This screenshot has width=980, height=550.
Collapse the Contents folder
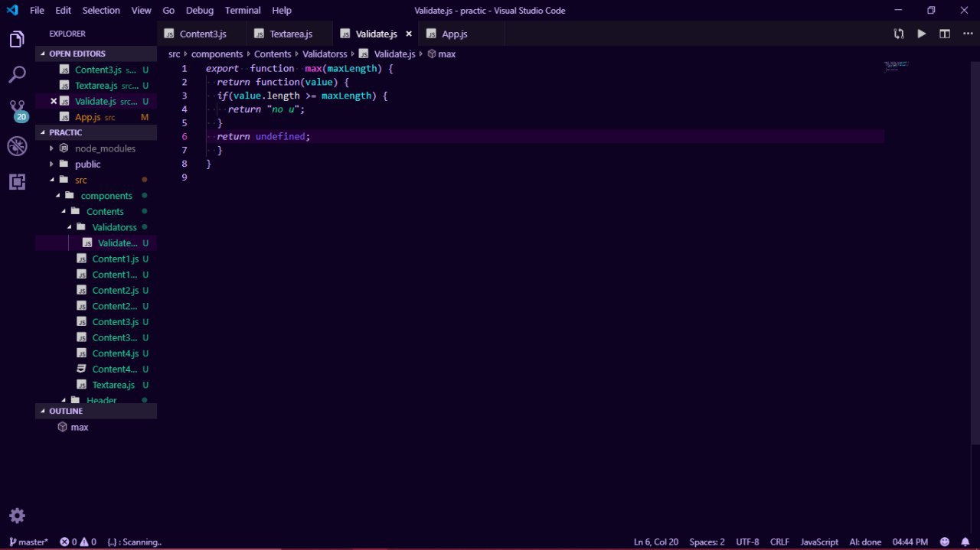coord(96,211)
